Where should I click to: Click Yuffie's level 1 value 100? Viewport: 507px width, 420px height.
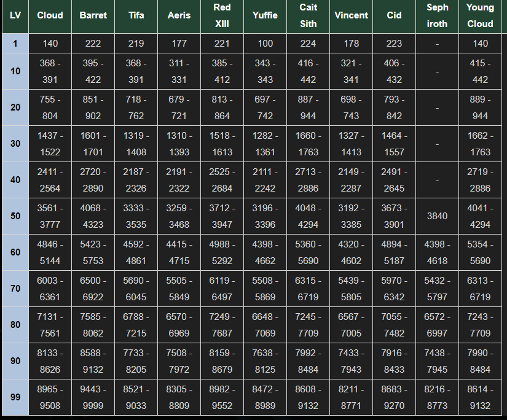[x=265, y=44]
